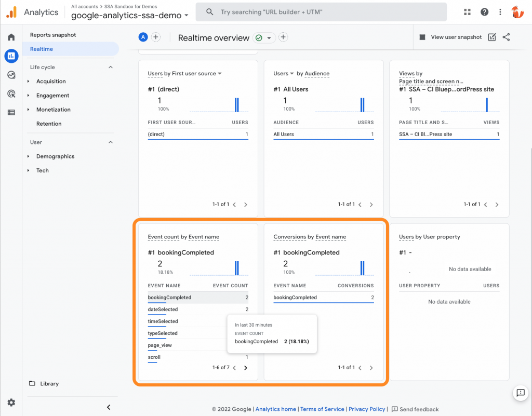The height and width of the screenshot is (416, 532).
Task: Open the Admin gear icon
Action: tap(11, 402)
